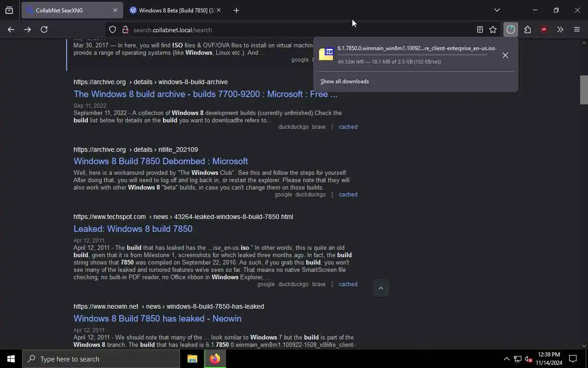Screen dimensions: 588x368
Task: Click 'duckduckgo' engine label on build archive result
Action: tap(294, 127)
